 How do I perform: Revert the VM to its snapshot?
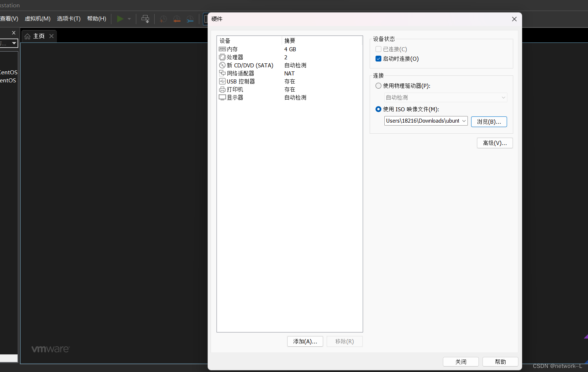click(x=177, y=19)
